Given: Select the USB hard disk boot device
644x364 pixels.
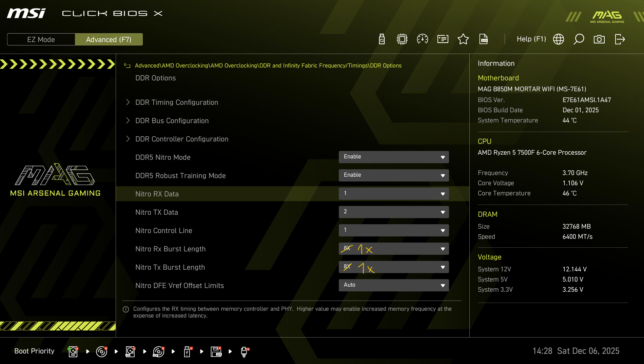Looking at the screenshot, I should pyautogui.click(x=130, y=351).
